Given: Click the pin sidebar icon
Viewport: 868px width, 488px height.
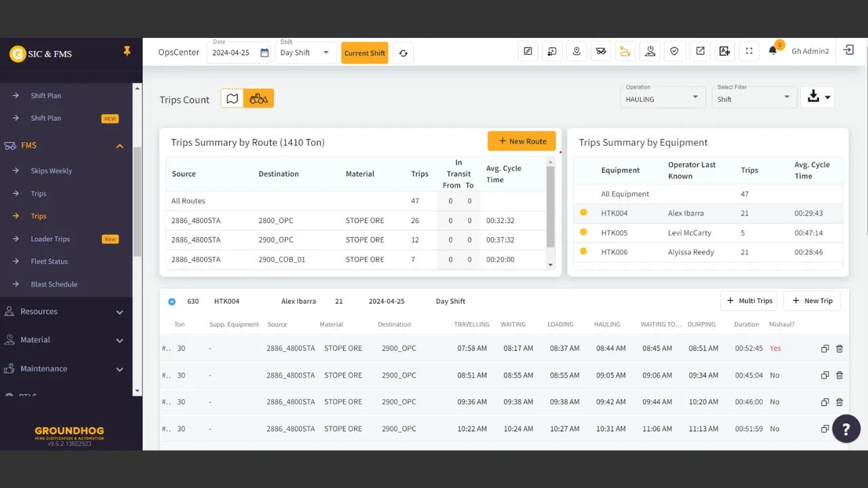Looking at the screenshot, I should pyautogui.click(x=126, y=51).
